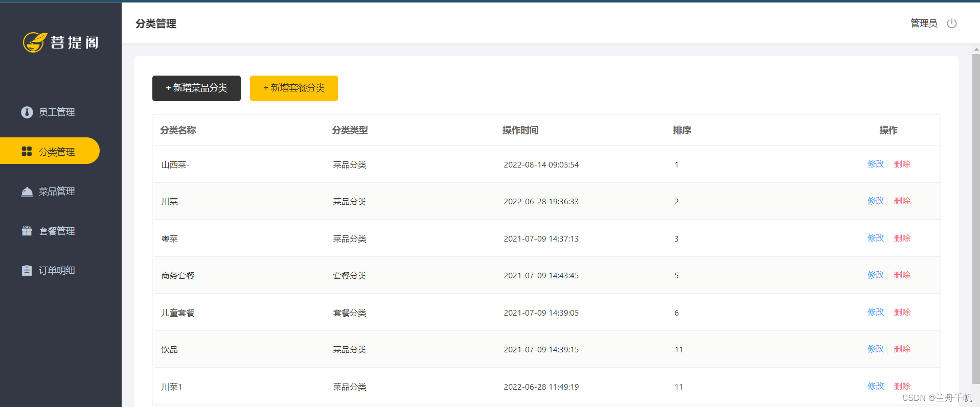This screenshot has width=980, height=407.
Task: Select 分类管理 menu item
Action: tap(50, 151)
